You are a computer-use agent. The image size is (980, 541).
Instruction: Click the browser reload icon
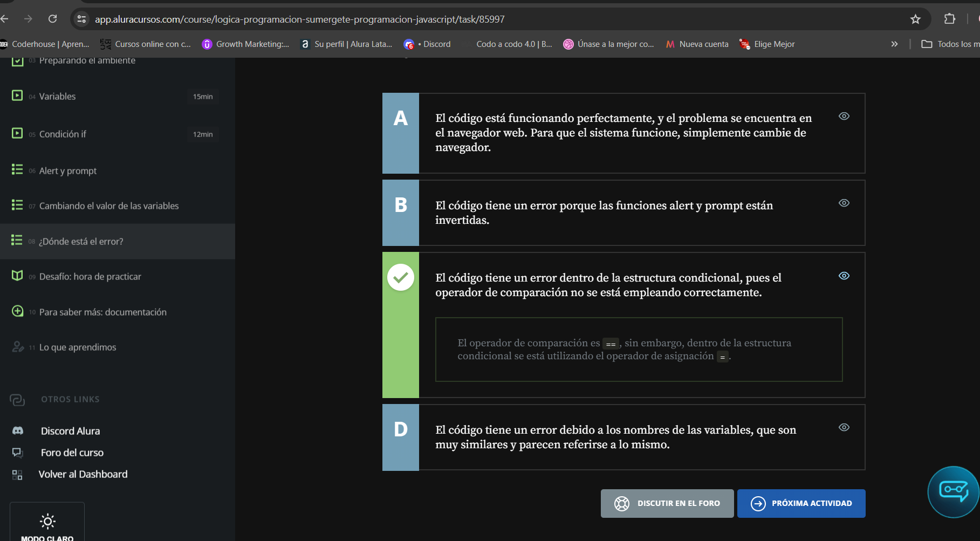point(52,18)
